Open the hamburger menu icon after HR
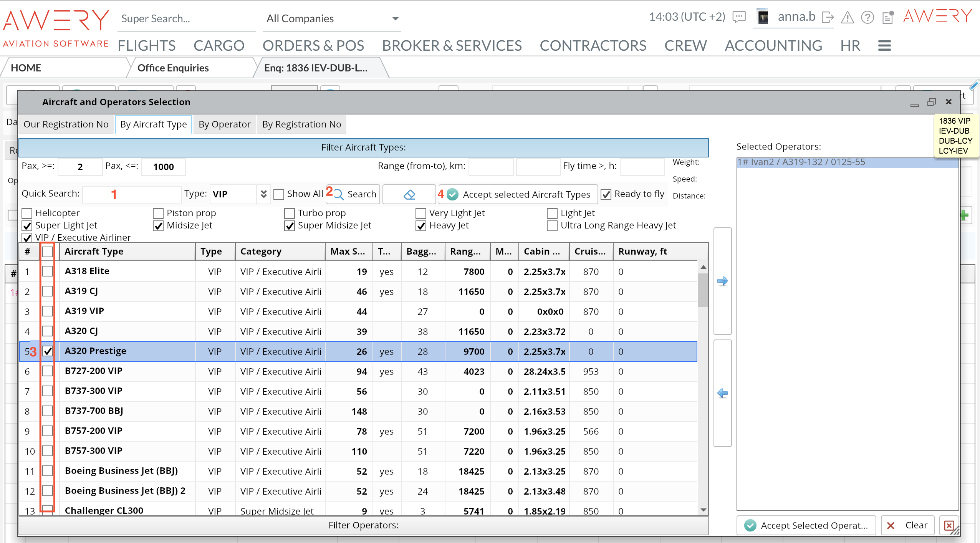This screenshot has height=543, width=980. point(884,46)
